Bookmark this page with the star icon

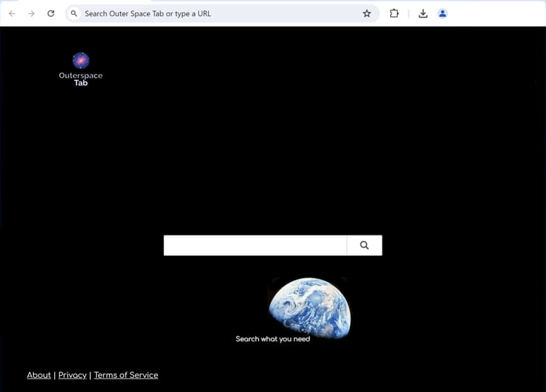coord(367,13)
